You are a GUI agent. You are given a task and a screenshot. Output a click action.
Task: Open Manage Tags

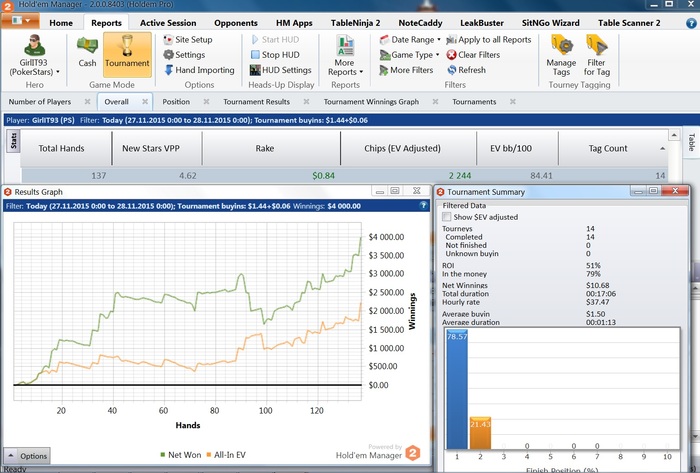coord(562,55)
